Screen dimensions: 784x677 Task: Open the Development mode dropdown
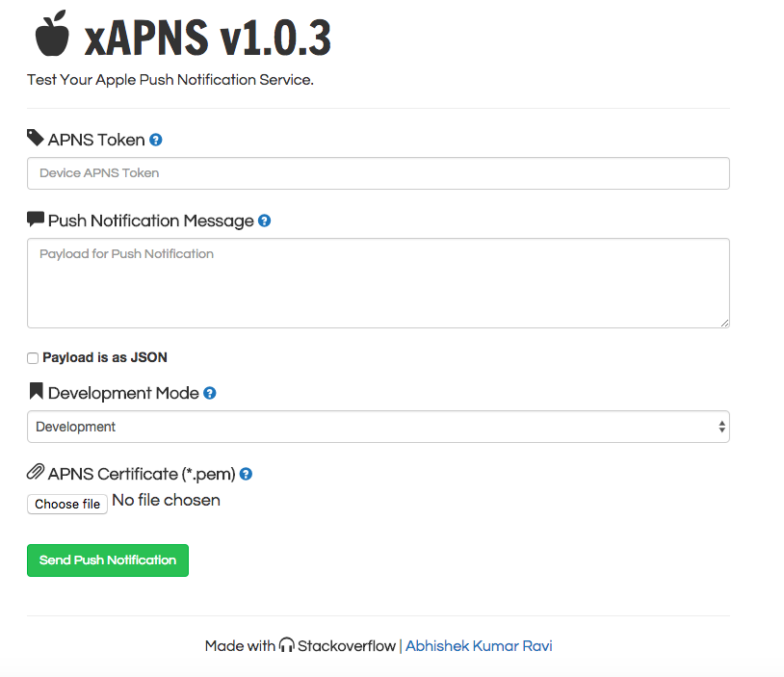pos(379,427)
